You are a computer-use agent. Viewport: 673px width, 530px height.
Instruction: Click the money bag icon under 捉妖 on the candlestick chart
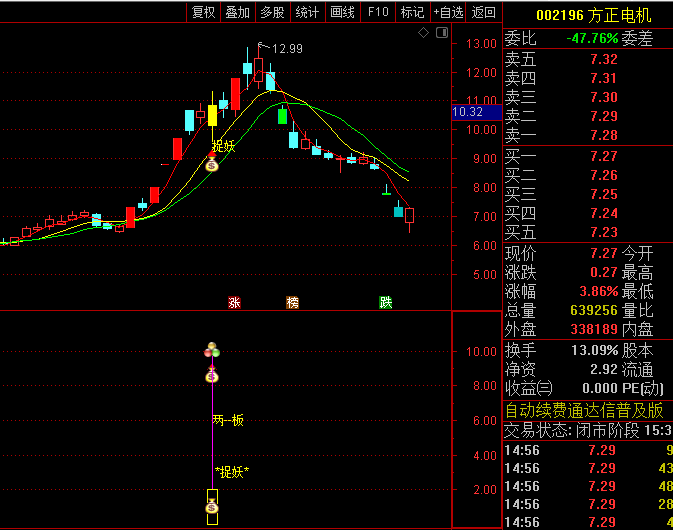point(212,163)
